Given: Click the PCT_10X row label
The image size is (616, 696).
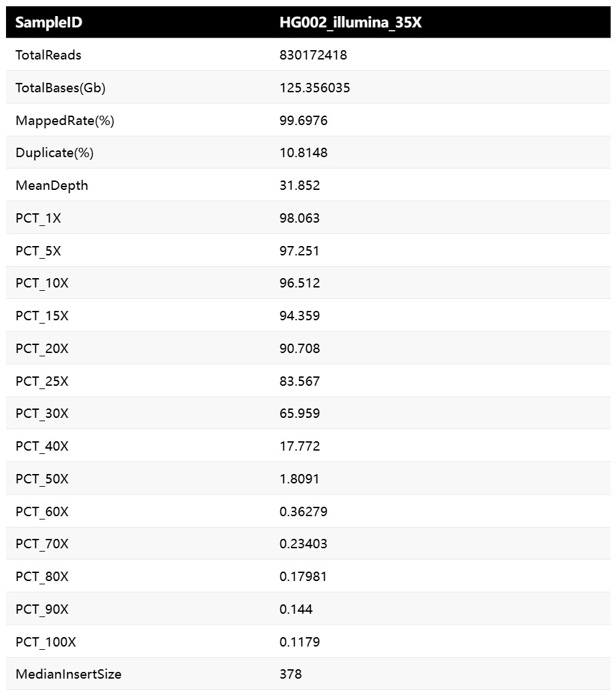Looking at the screenshot, I should click(42, 283).
